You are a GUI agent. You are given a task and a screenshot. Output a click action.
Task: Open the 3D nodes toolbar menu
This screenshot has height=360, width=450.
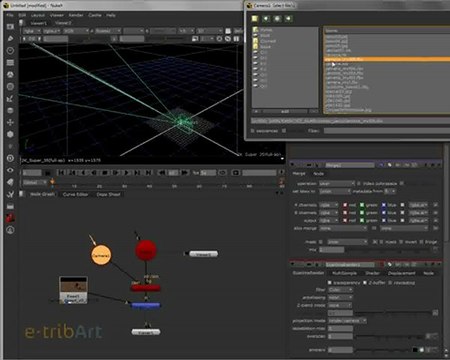10,134
